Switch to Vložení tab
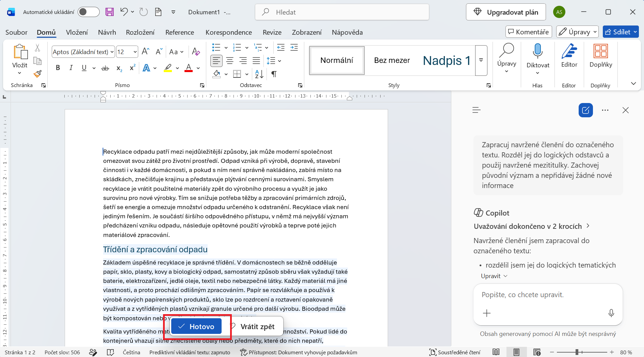The image size is (644, 357). tap(77, 32)
